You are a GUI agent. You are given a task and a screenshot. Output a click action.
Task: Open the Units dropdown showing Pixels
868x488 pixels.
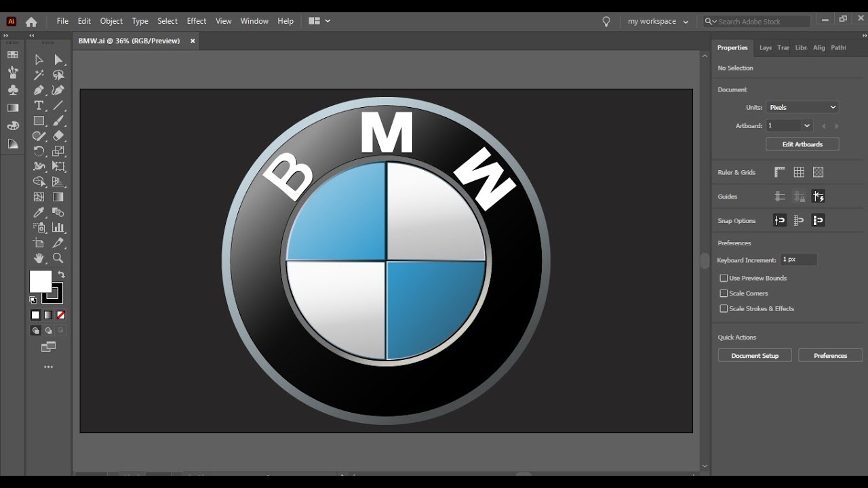(x=802, y=107)
